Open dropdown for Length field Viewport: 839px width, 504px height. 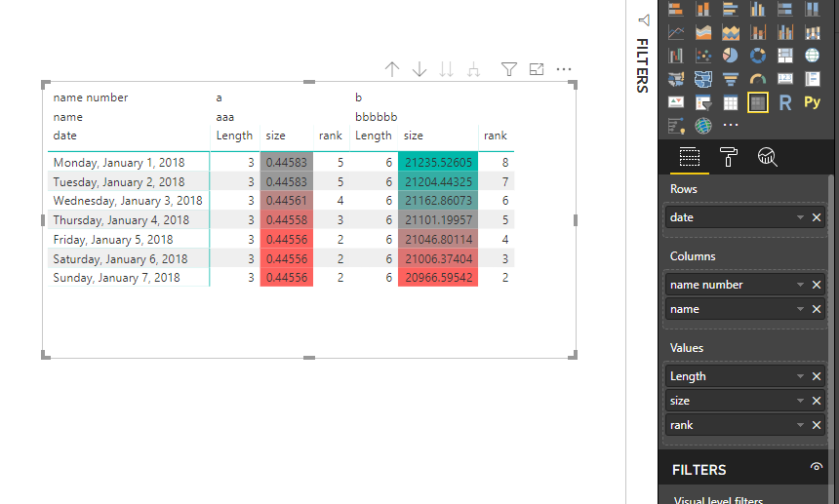(801, 376)
